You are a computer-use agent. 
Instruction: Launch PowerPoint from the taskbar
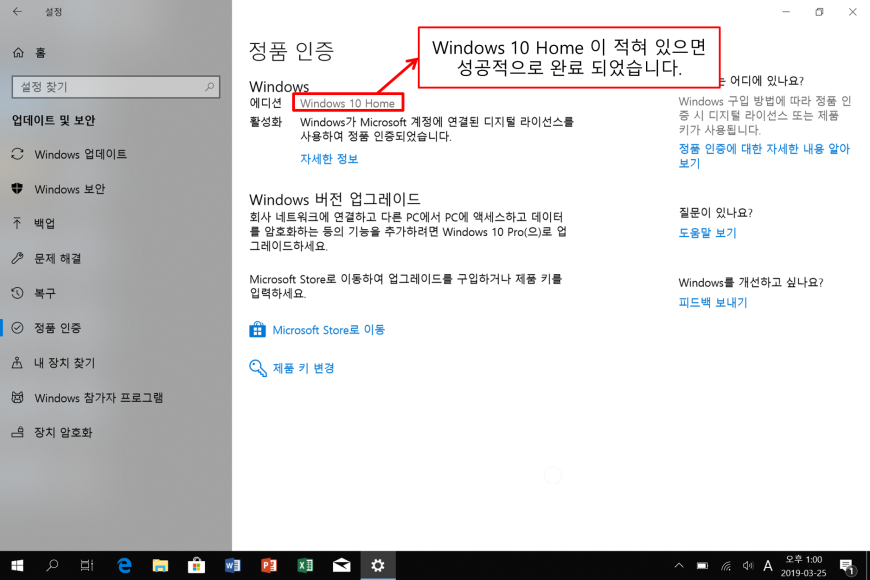pos(269,566)
